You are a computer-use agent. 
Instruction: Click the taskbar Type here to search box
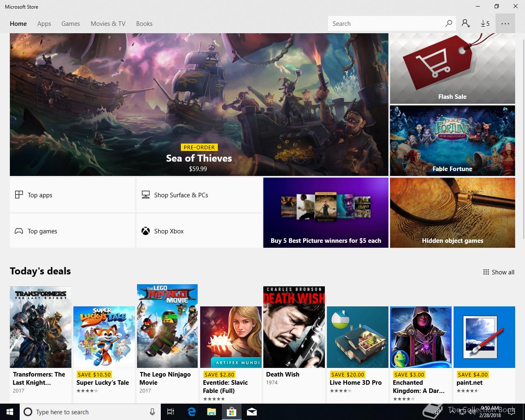pos(90,412)
